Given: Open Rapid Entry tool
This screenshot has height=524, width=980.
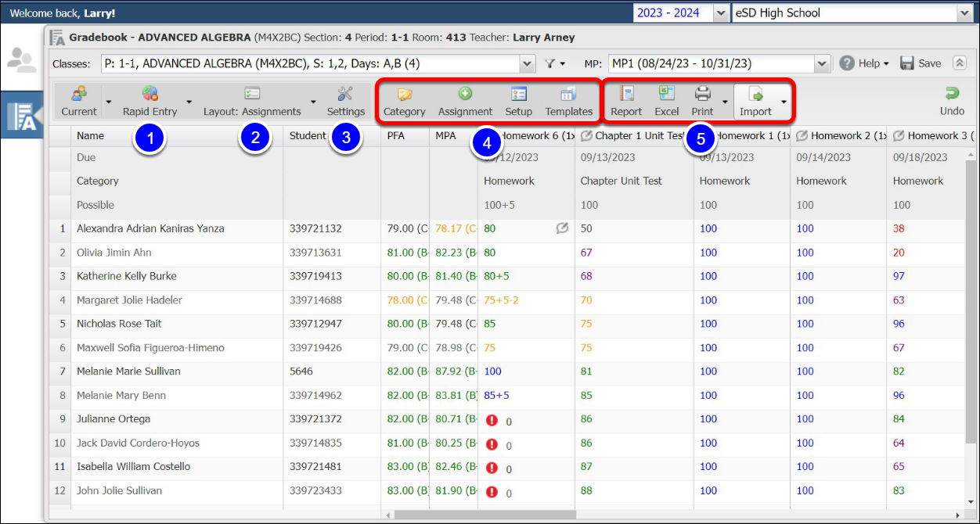Looking at the screenshot, I should pos(150,102).
